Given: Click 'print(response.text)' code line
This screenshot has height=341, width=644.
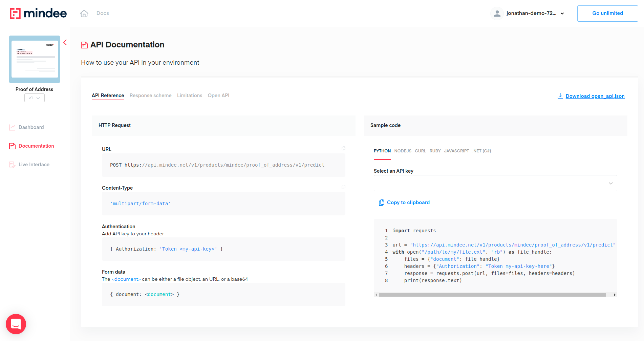Looking at the screenshot, I should (x=433, y=280).
